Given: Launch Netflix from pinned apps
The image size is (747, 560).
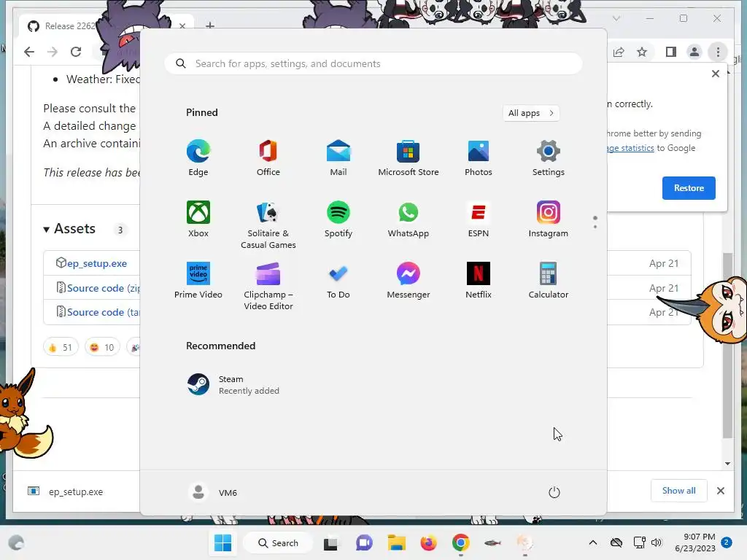Looking at the screenshot, I should tap(479, 281).
